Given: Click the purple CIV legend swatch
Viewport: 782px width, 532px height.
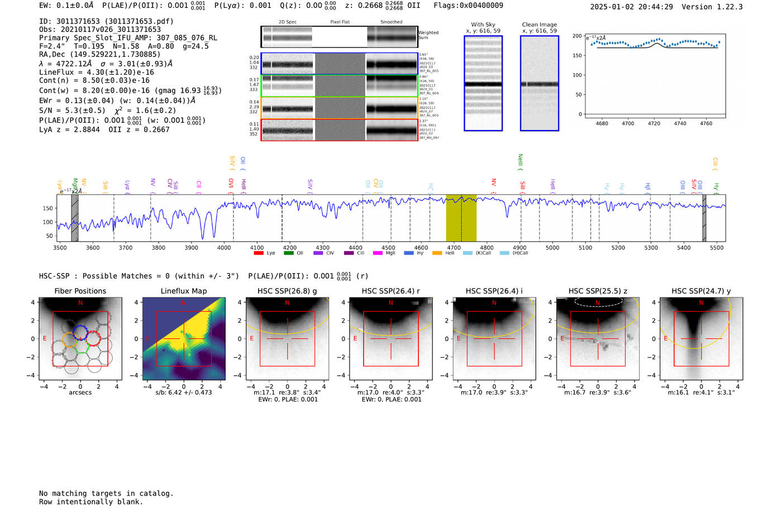Looking at the screenshot, I should [318, 253].
